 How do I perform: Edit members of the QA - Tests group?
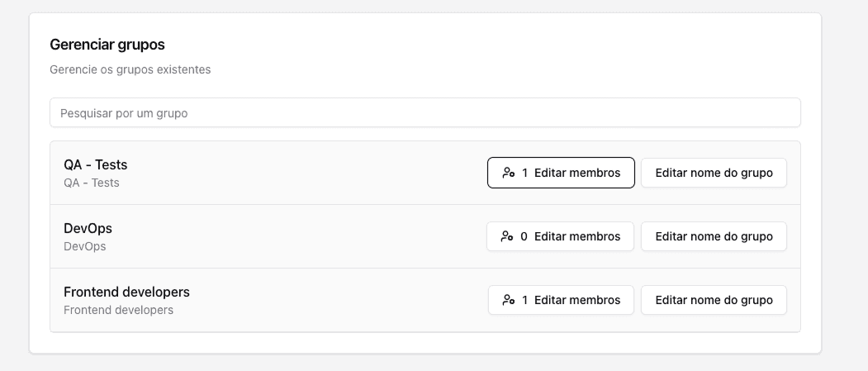[x=576, y=174]
